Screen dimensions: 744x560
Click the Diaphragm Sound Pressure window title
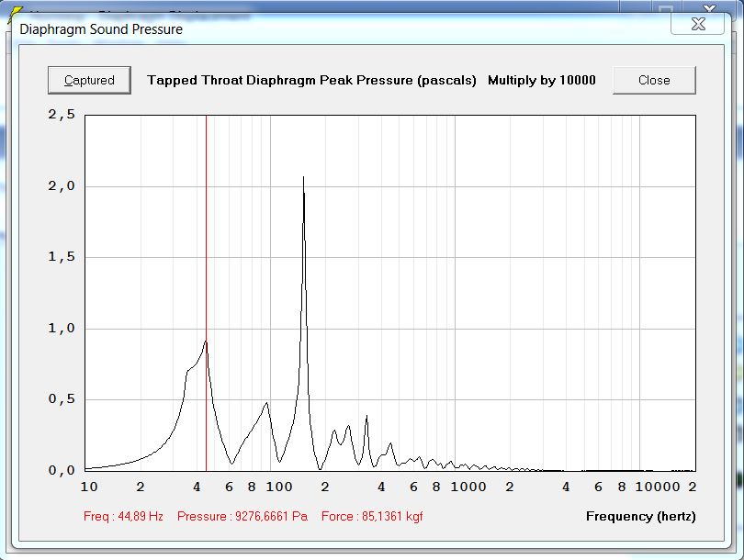tap(101, 29)
